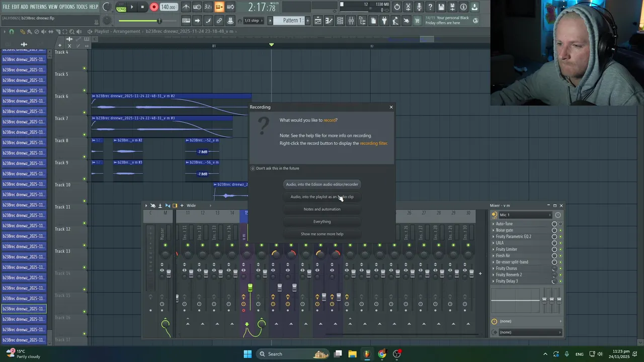Toggle the Metronome icon
The image size is (644, 362).
(x=186, y=7)
